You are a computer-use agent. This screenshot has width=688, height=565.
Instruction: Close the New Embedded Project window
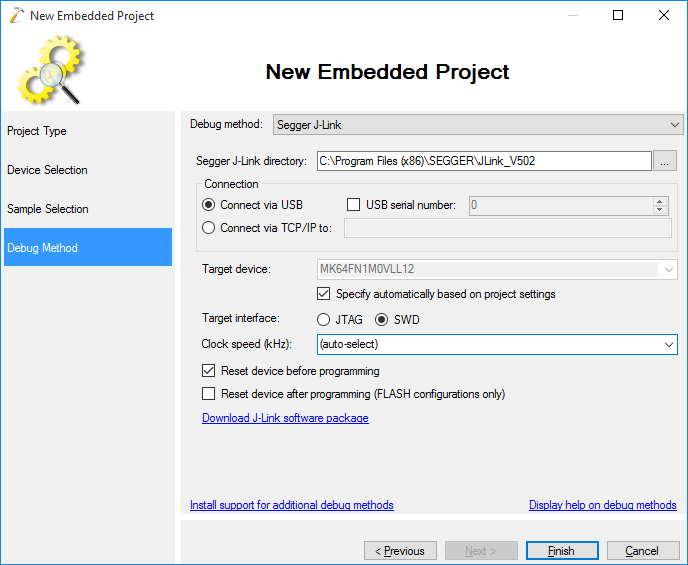point(664,15)
